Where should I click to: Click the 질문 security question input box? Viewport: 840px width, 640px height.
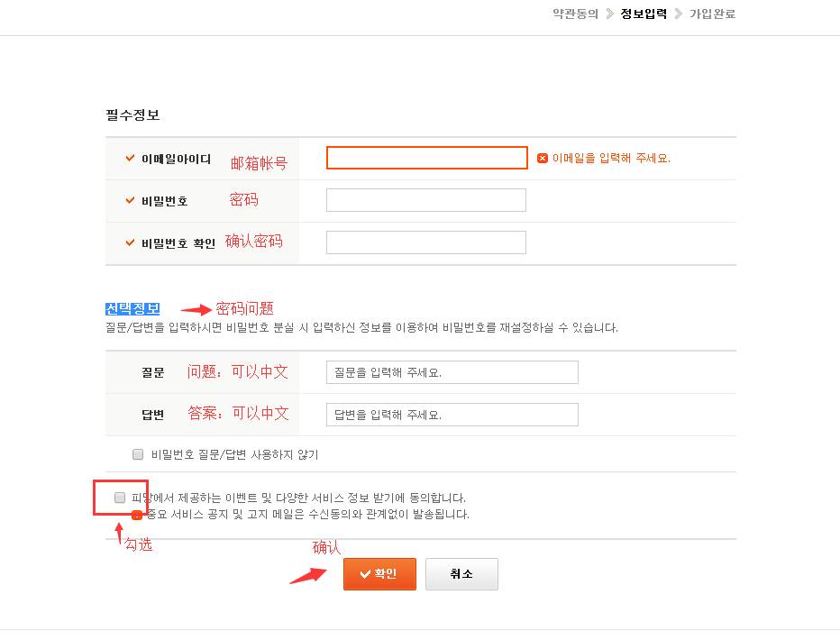click(x=452, y=372)
